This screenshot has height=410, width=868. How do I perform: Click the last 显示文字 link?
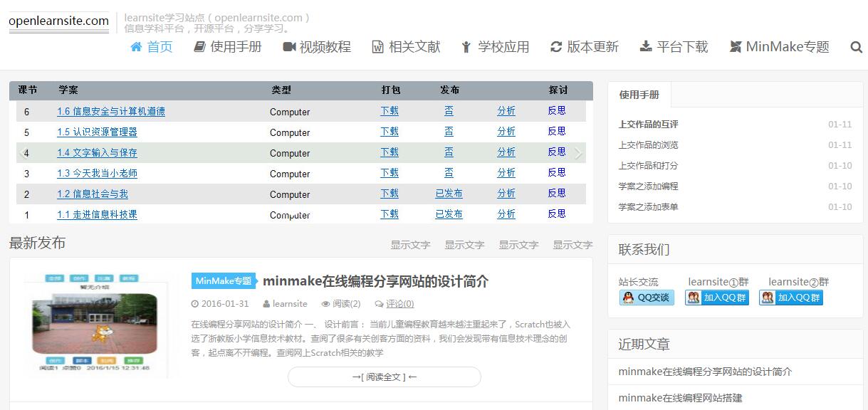pos(572,245)
